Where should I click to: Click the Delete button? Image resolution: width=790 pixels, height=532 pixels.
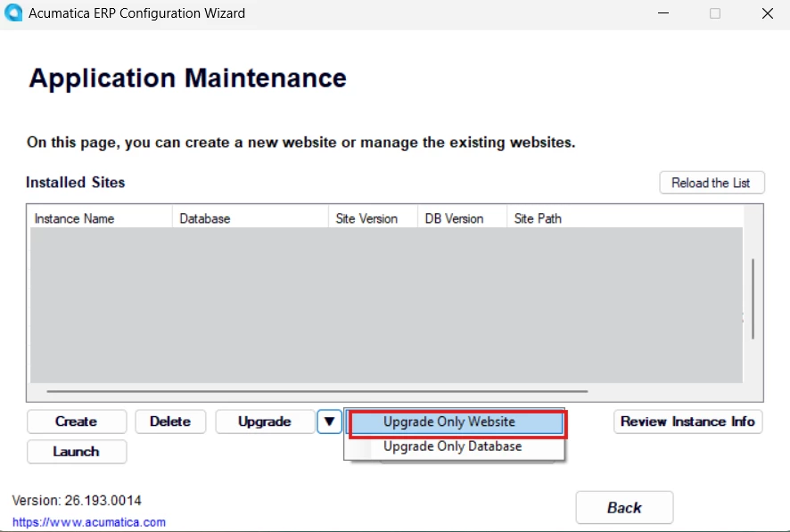point(170,422)
